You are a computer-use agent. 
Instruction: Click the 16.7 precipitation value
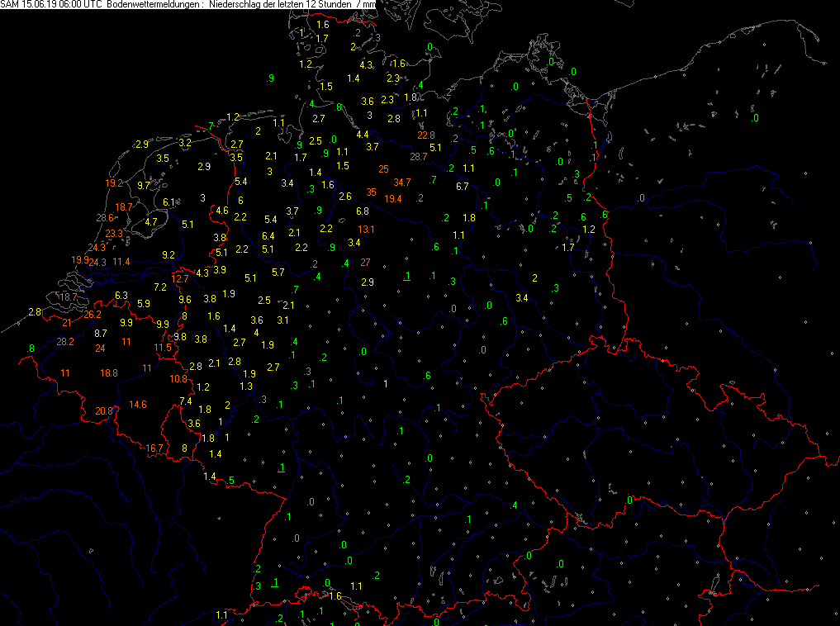[154, 448]
